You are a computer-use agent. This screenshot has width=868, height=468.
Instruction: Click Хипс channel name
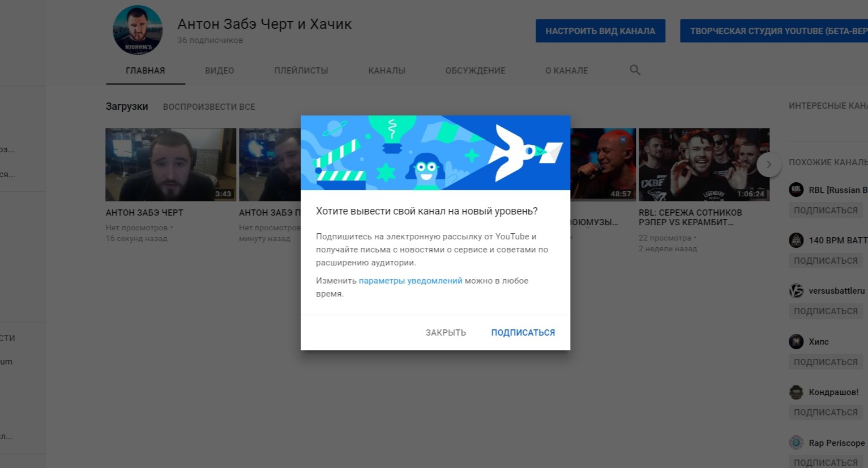coord(819,342)
